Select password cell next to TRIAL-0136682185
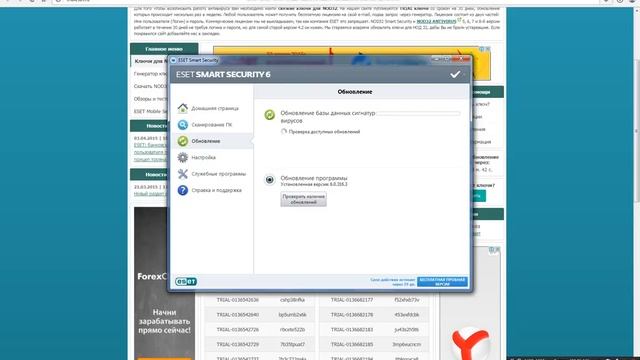Screen dimensions: 640x360 point(407,344)
